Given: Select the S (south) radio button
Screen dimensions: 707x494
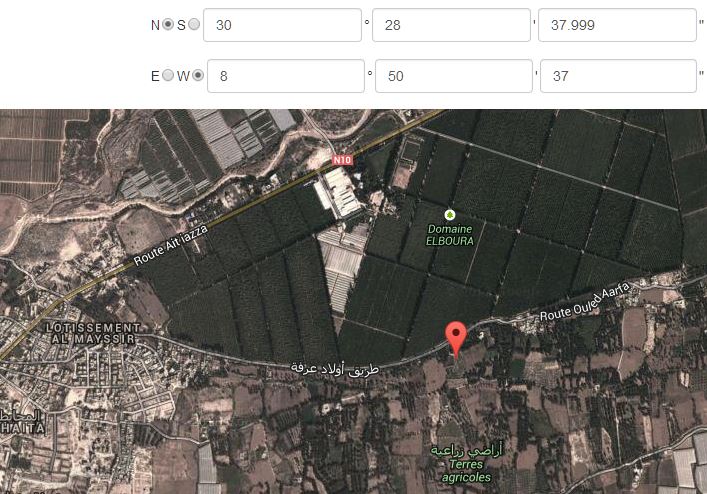Looking at the screenshot, I should coord(193,25).
